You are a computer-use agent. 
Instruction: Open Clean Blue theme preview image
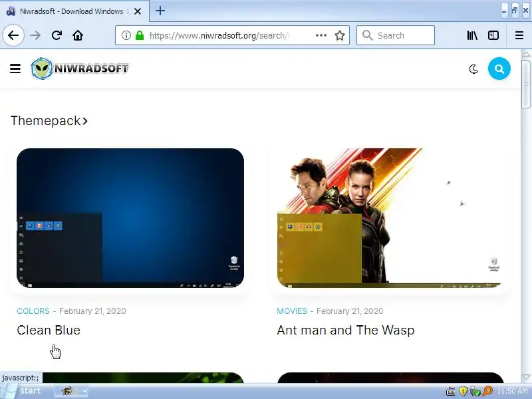coord(130,218)
